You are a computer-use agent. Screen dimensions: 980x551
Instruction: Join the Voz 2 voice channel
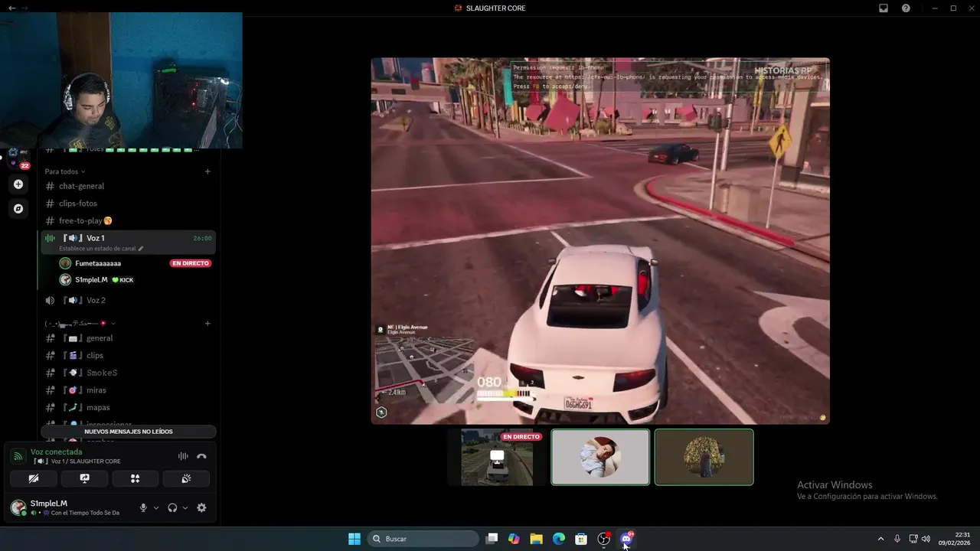pyautogui.click(x=128, y=300)
